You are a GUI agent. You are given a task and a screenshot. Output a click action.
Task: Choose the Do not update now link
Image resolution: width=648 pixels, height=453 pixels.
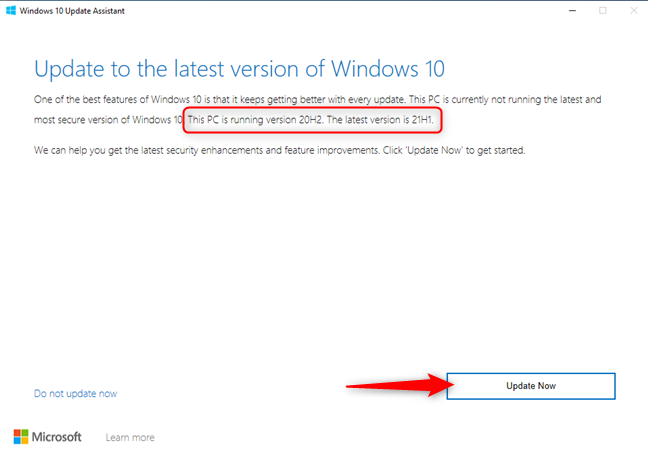pos(75,393)
